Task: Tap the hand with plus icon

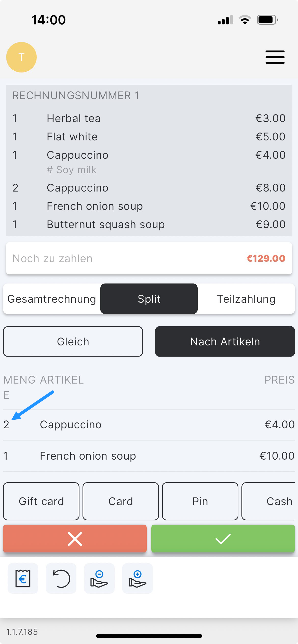Action: pyautogui.click(x=138, y=579)
